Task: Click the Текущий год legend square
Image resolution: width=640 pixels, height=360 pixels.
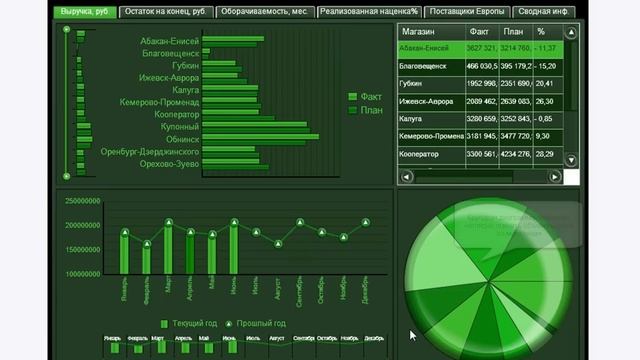Action: click(x=164, y=324)
